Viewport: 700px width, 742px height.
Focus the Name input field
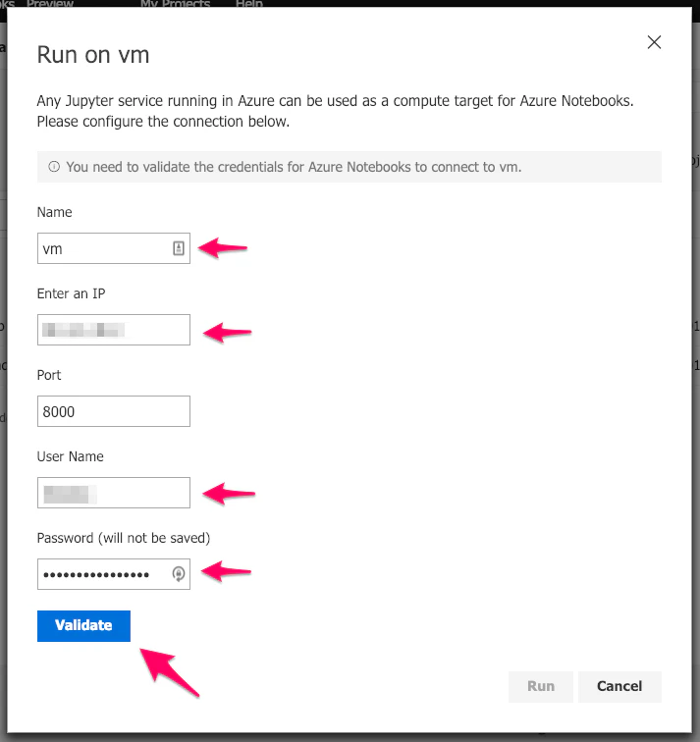(x=114, y=248)
